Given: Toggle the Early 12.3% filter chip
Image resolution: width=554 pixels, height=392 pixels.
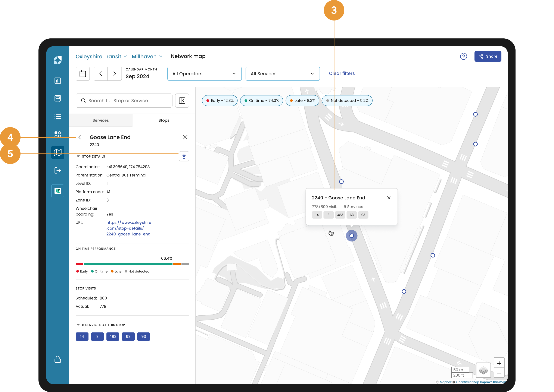Looking at the screenshot, I should click(220, 101).
